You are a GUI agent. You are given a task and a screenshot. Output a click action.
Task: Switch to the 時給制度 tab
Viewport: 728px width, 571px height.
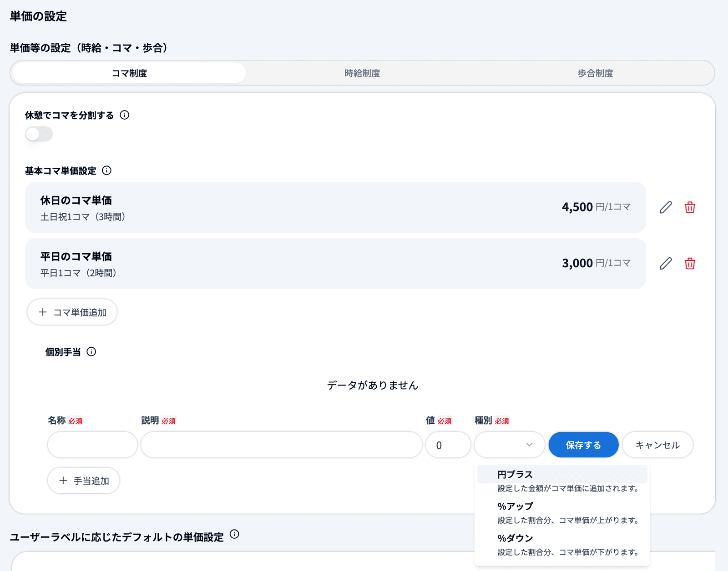(362, 73)
